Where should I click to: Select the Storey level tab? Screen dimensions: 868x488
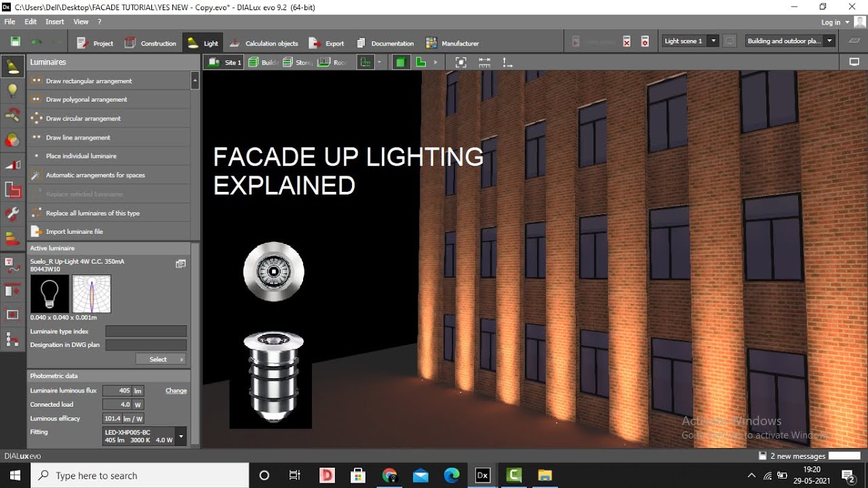(297, 62)
